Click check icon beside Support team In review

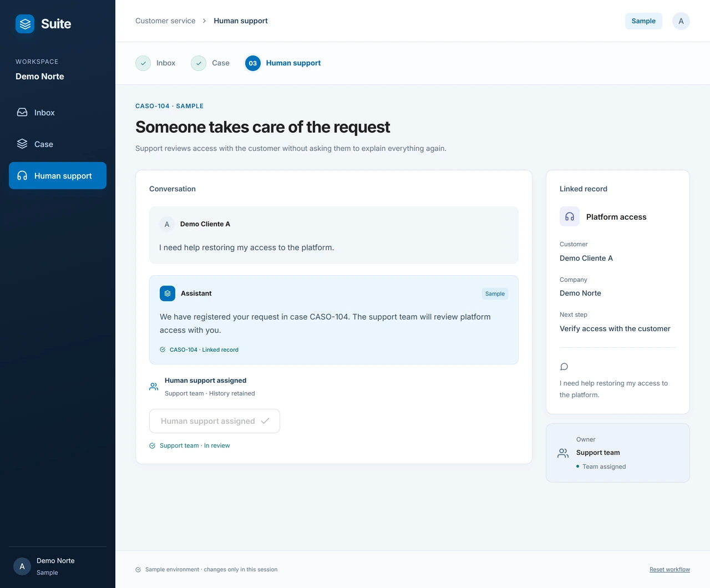[153, 446]
